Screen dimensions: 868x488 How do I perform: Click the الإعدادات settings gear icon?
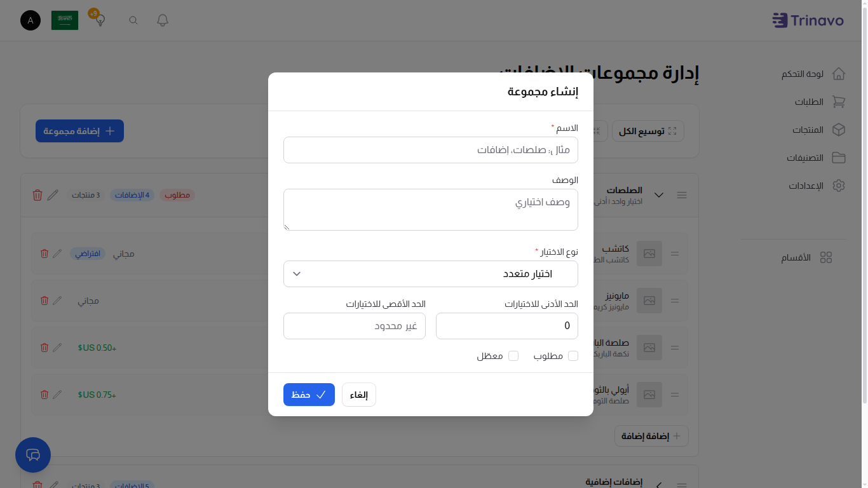pyautogui.click(x=839, y=186)
